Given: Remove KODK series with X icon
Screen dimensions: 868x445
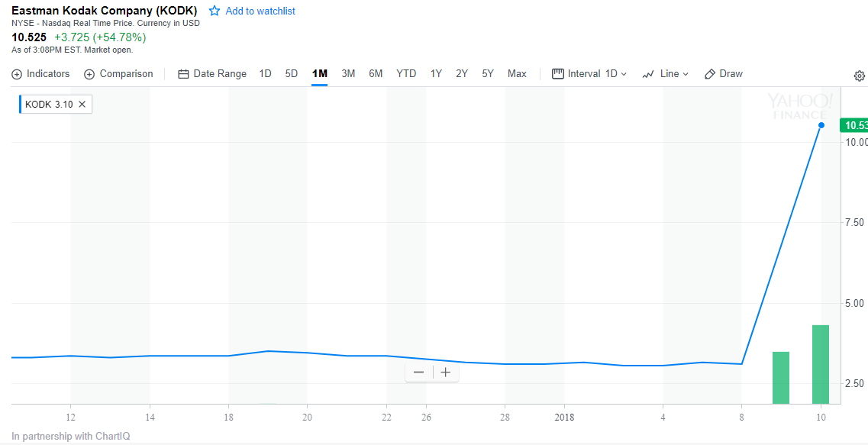Looking at the screenshot, I should 82,104.
